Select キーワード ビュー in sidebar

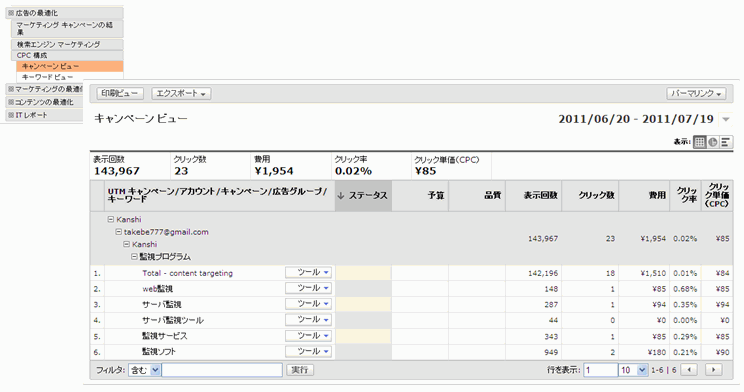[x=70, y=77]
